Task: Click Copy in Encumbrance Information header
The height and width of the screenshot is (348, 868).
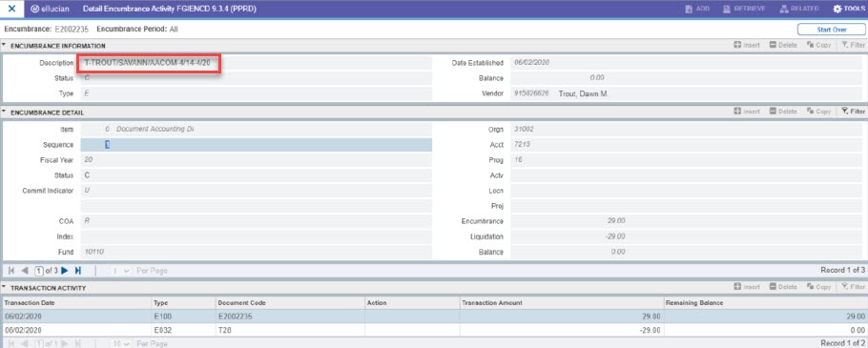Action: pyautogui.click(x=818, y=46)
